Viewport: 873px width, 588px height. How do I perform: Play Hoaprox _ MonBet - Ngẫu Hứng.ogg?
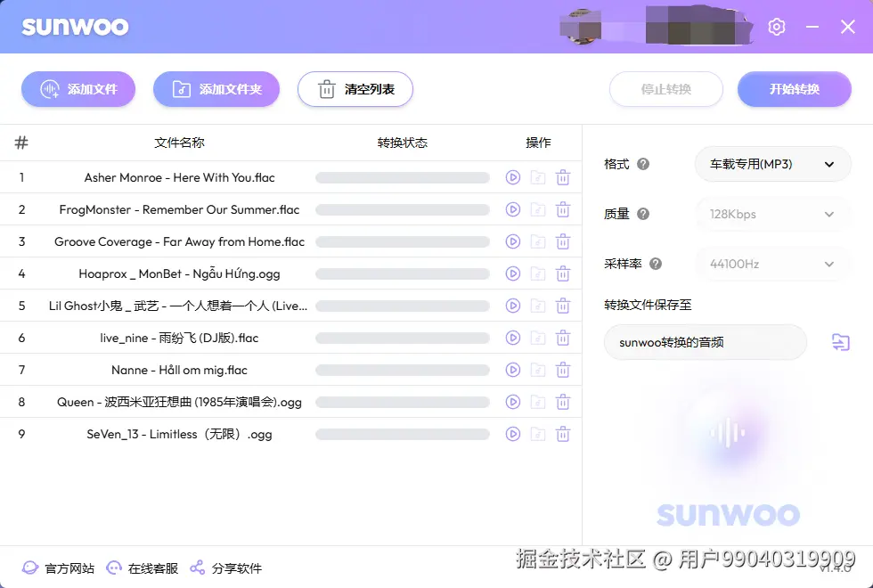tap(513, 274)
